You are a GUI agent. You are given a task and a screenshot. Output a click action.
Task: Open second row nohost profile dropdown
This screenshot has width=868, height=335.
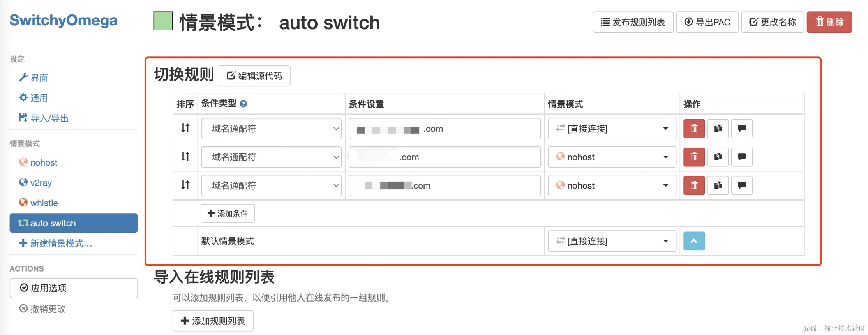(x=612, y=157)
